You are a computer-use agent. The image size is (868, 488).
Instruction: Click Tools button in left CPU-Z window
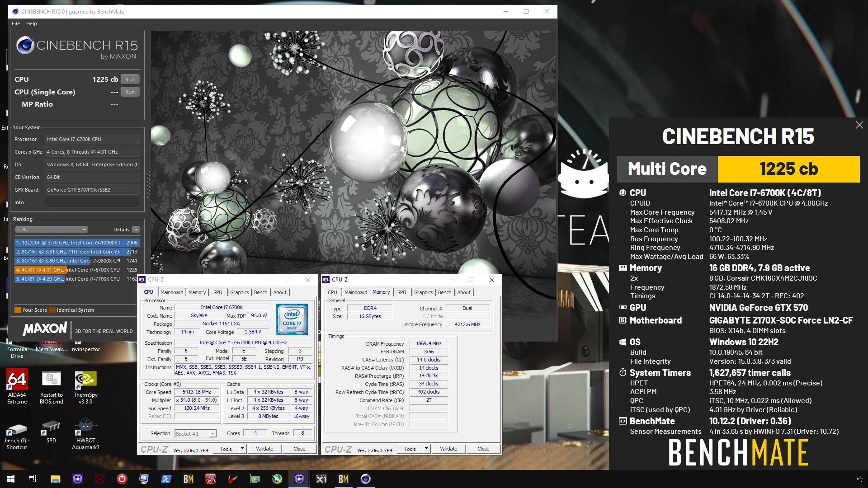coord(226,449)
